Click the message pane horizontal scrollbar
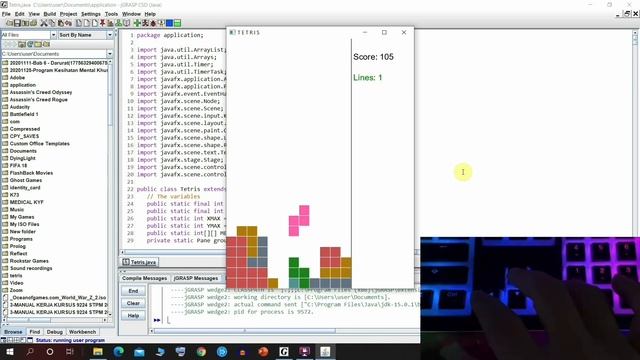The image size is (640, 360). point(286,331)
